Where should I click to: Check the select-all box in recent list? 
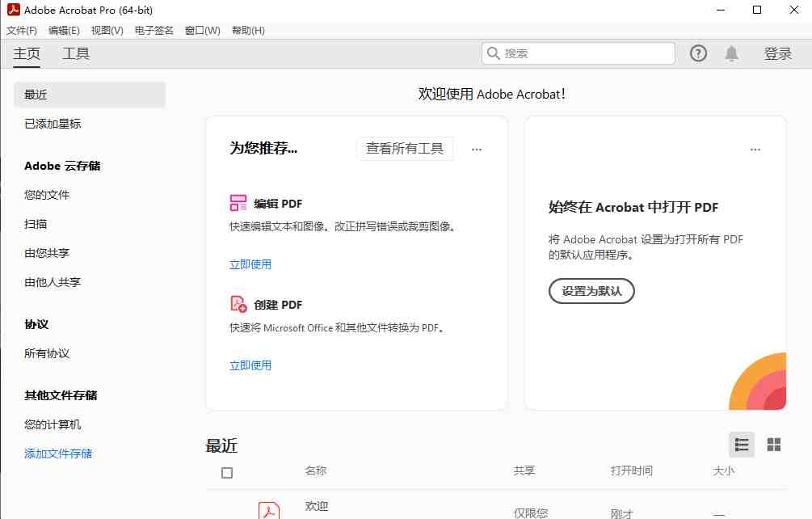click(x=227, y=471)
